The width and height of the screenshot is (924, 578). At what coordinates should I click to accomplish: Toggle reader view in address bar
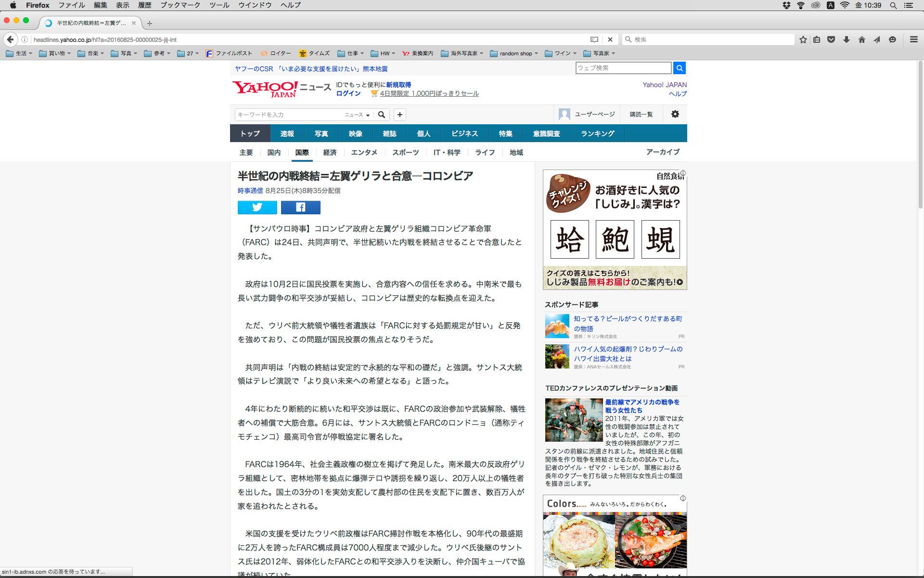tap(594, 39)
